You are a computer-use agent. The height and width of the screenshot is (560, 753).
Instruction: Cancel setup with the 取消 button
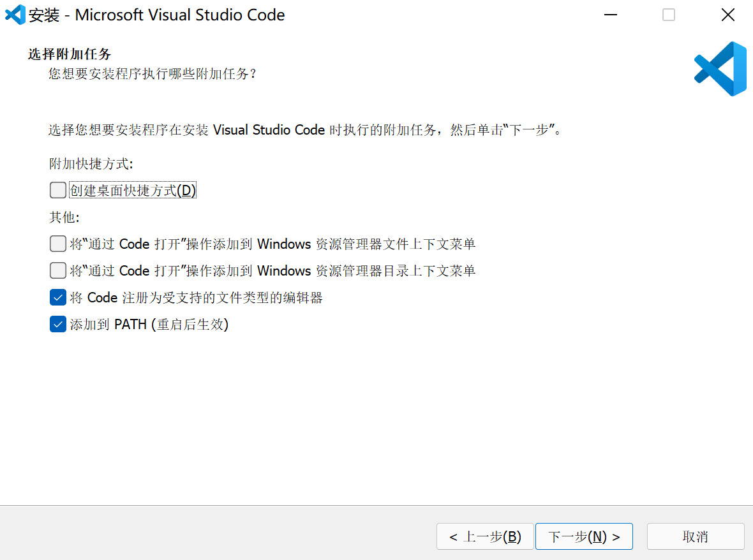pos(696,536)
